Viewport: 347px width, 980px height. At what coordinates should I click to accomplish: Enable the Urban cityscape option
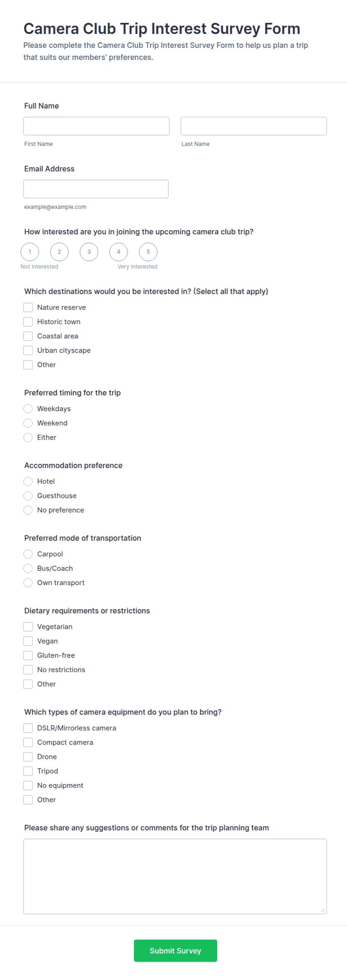point(28,350)
